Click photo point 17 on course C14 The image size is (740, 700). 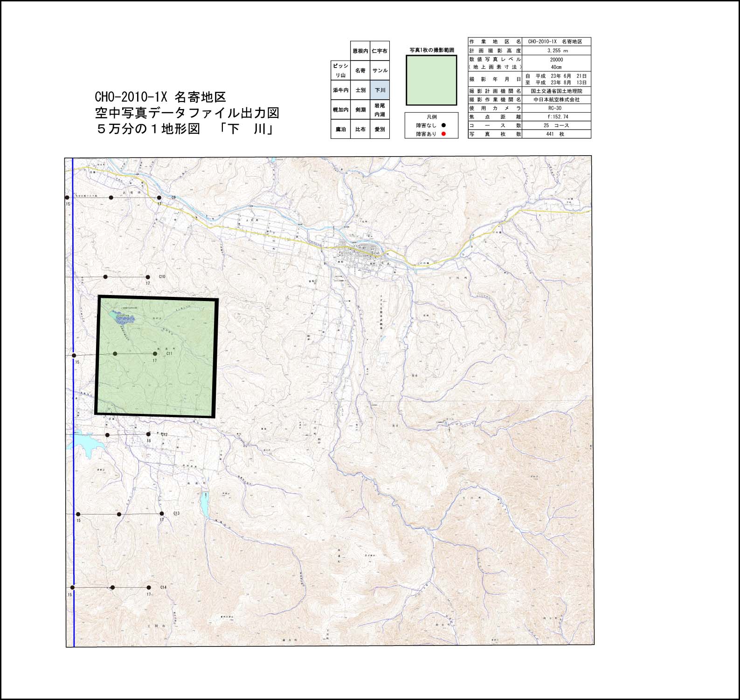[x=149, y=588]
